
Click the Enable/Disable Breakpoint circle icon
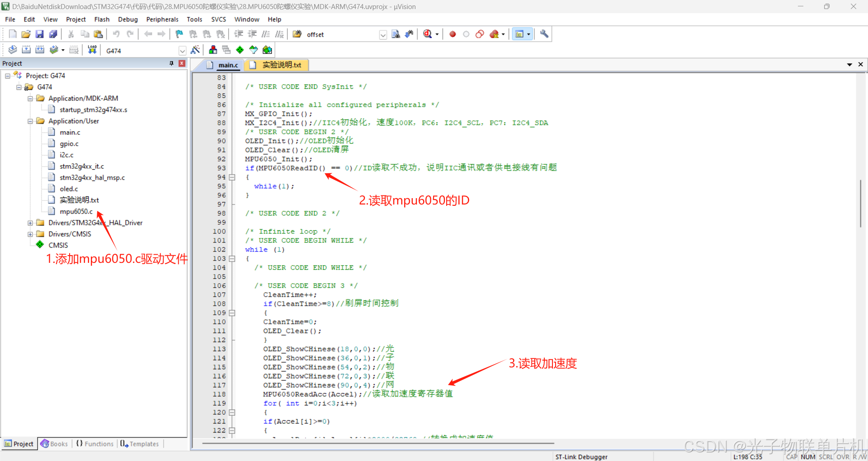466,34
